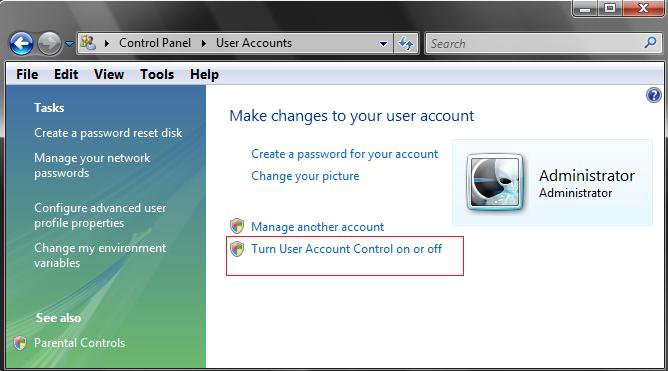Click Change my environment variables link
The width and height of the screenshot is (668, 371).
(100, 255)
